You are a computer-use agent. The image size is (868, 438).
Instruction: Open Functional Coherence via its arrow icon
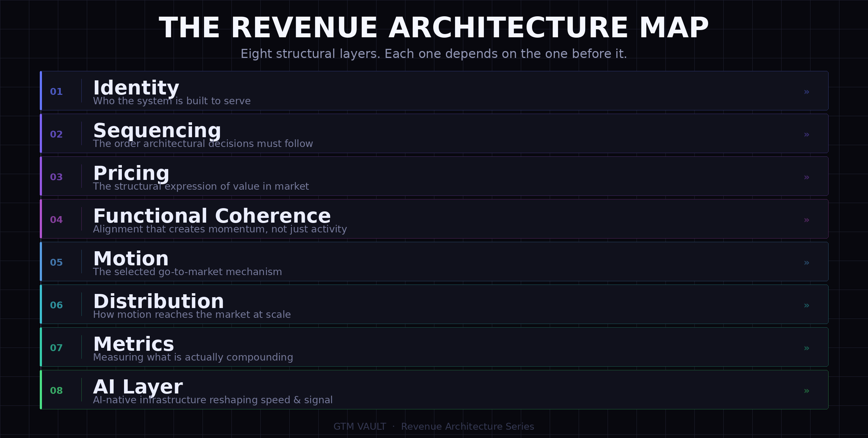tap(806, 220)
